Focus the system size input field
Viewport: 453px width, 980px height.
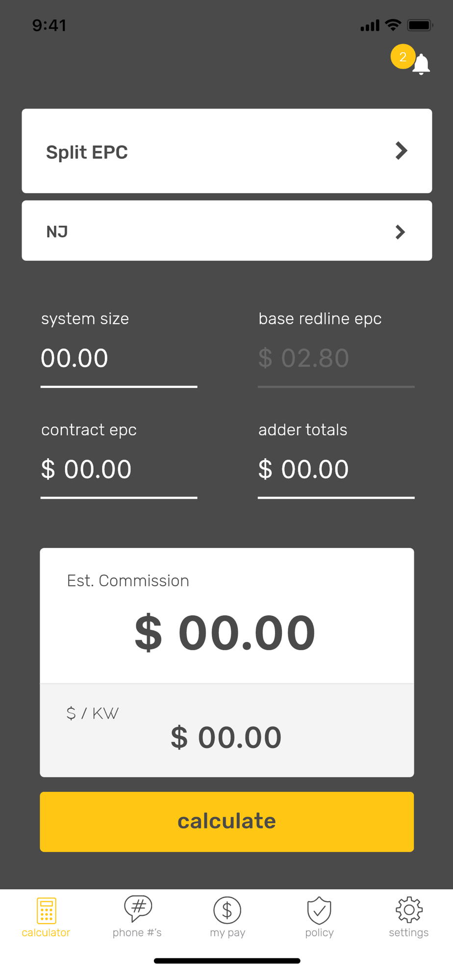coord(119,359)
